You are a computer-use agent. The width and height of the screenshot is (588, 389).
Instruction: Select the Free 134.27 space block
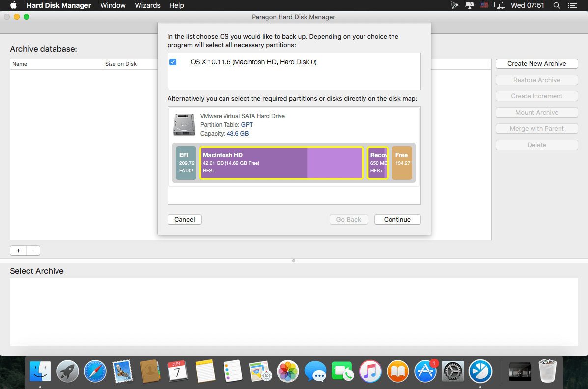click(x=402, y=163)
